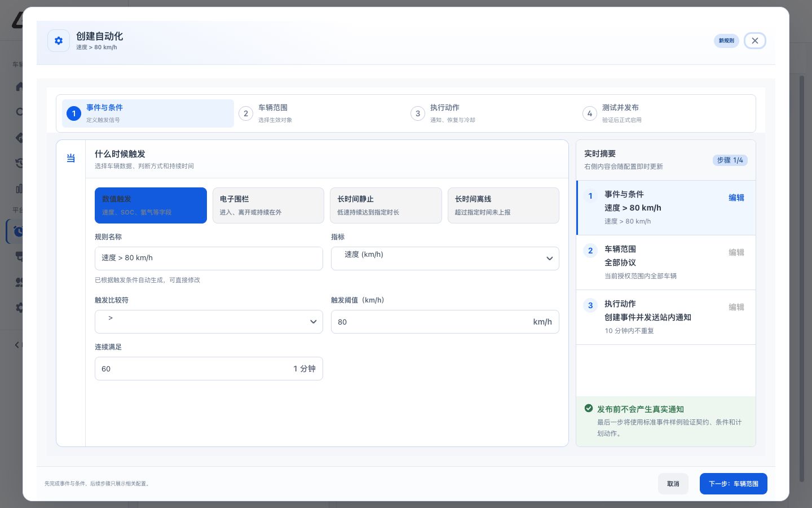Click 下一步：车辆范围 button
Viewport: 812px width, 508px height.
pos(734,484)
